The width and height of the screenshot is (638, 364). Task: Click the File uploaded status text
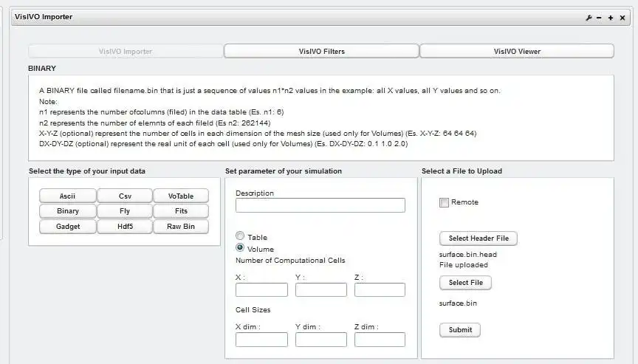(464, 265)
